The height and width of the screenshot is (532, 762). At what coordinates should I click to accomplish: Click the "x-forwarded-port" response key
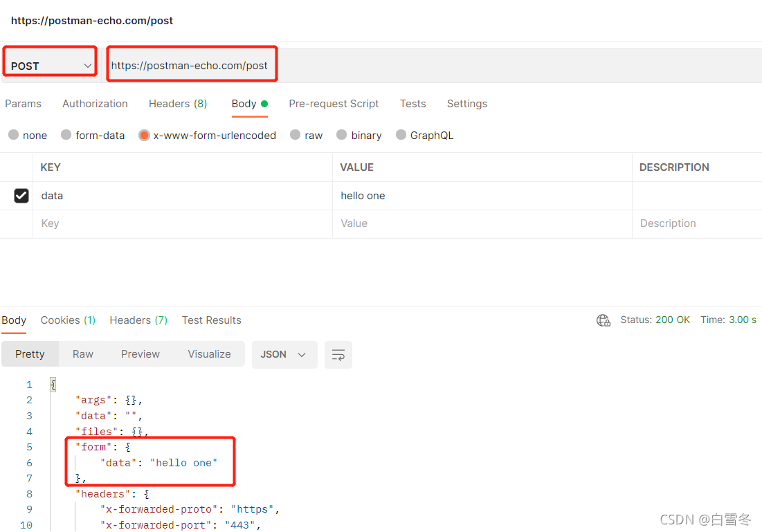click(x=156, y=525)
